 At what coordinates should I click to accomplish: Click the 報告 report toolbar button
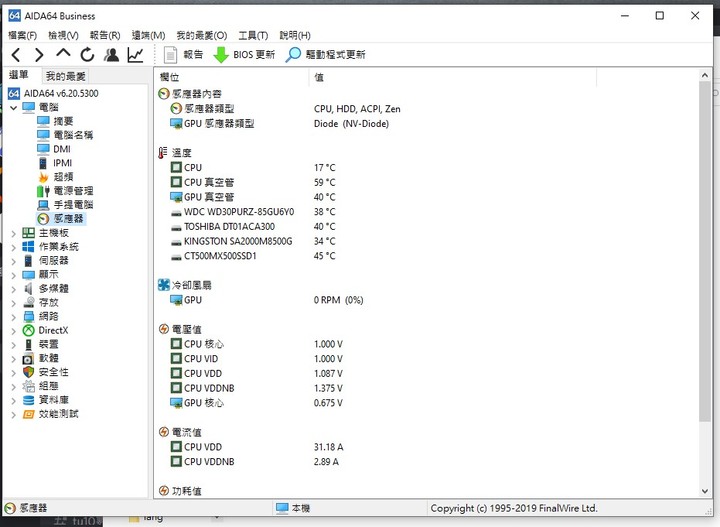[x=183, y=55]
